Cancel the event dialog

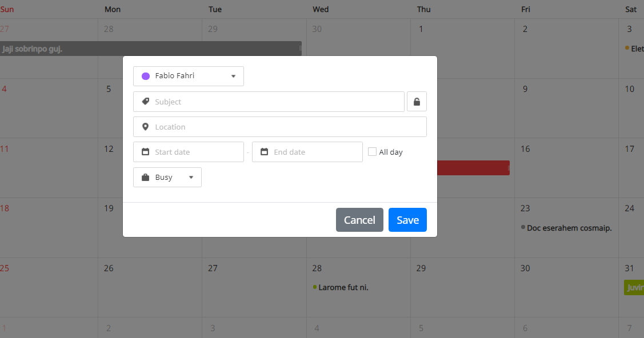tap(359, 220)
